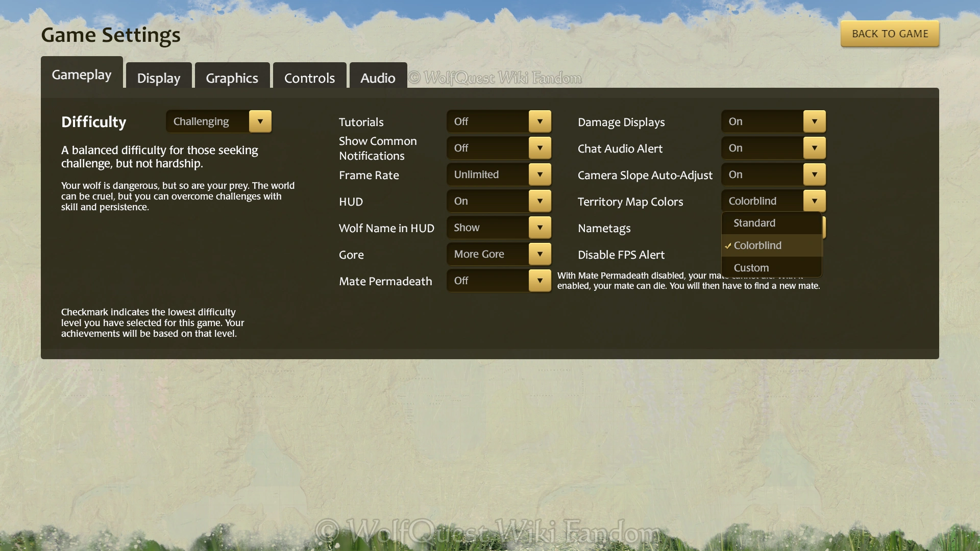Click the Frame Rate dropdown arrow
Image resolution: width=980 pixels, height=551 pixels.
(x=540, y=174)
